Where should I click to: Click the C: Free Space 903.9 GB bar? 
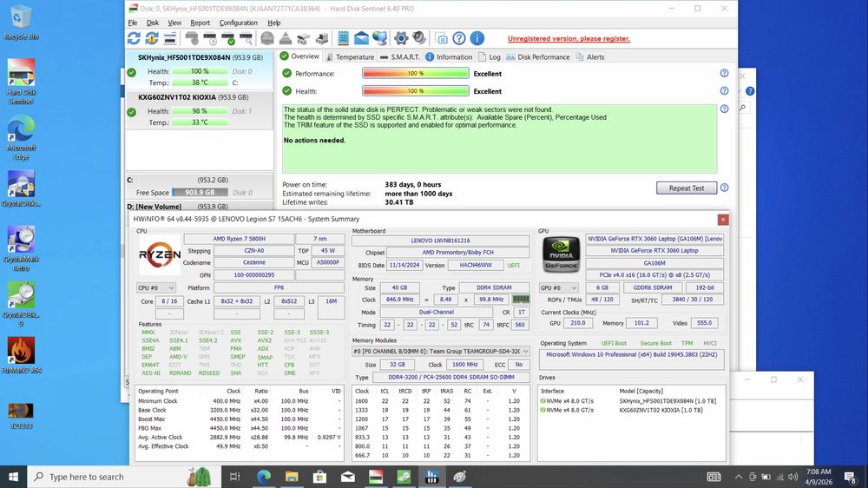click(200, 192)
